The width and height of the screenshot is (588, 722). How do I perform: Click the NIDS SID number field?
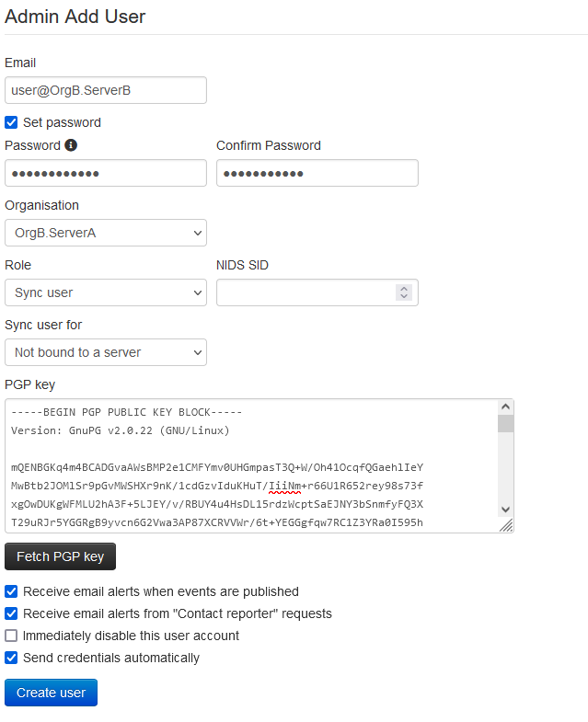tap(304, 292)
